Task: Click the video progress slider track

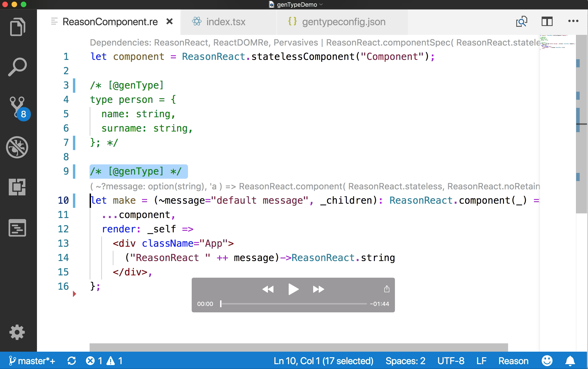Action: [294, 304]
